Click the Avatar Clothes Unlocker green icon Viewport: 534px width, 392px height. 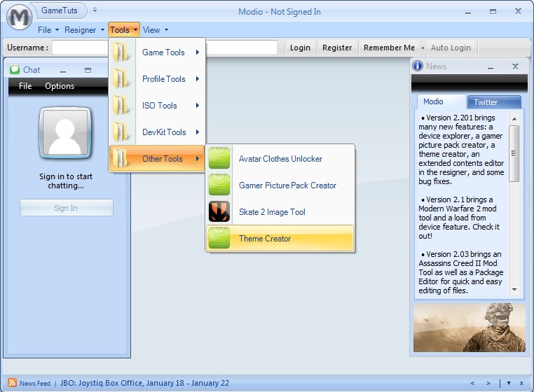pos(219,158)
